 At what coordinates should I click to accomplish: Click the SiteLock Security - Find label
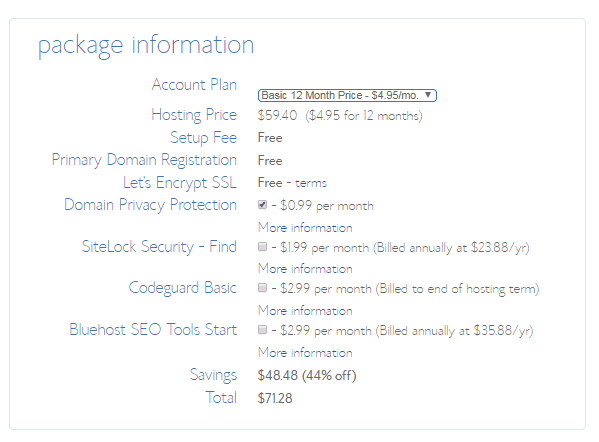159,247
